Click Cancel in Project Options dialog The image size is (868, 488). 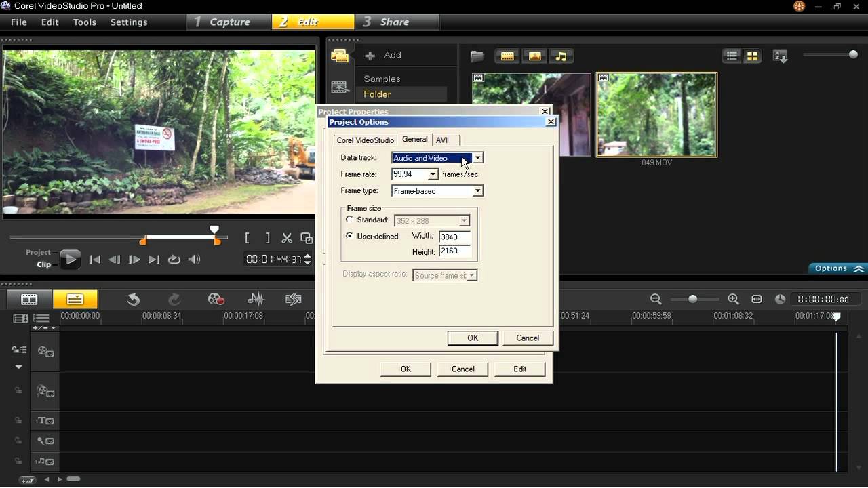(x=528, y=338)
